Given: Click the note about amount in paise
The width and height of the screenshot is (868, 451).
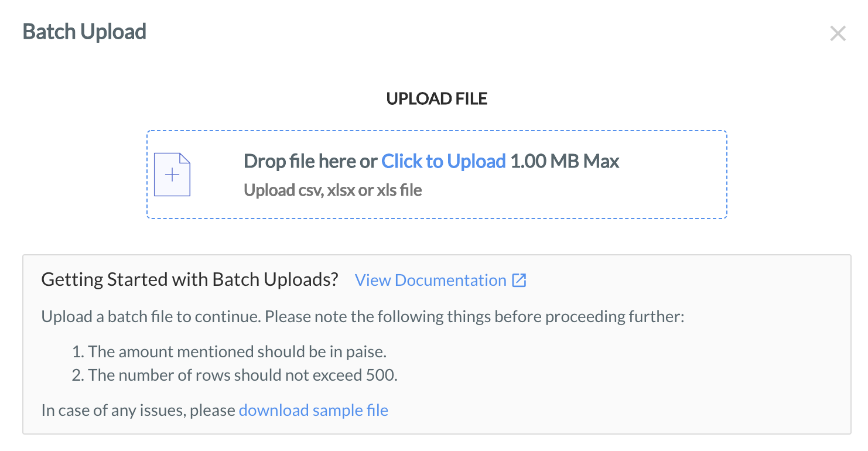Looking at the screenshot, I should click(x=237, y=352).
